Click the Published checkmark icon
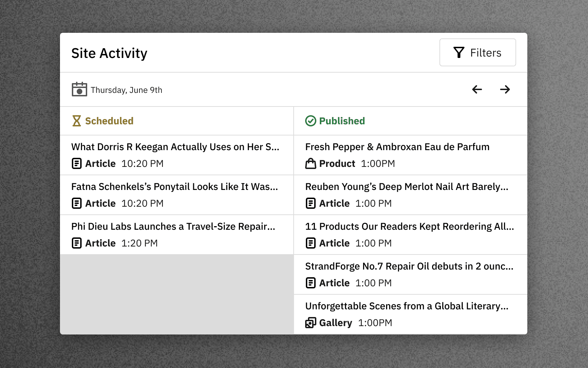 310,121
